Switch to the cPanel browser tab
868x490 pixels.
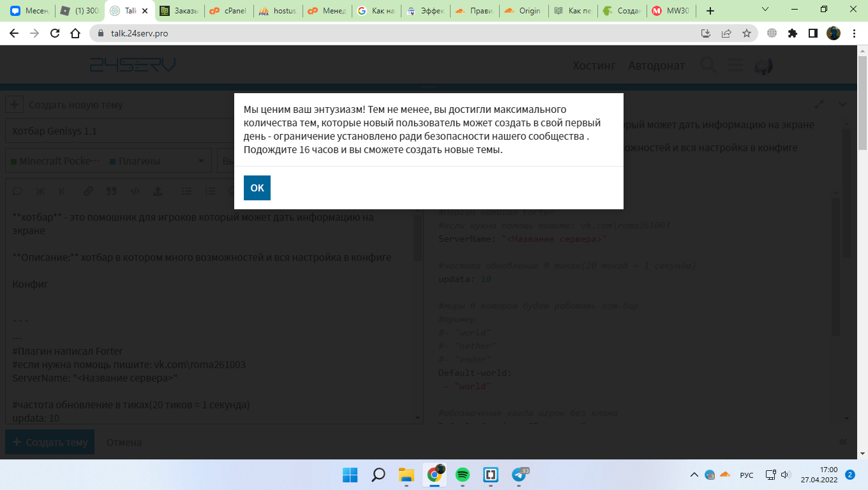227,11
